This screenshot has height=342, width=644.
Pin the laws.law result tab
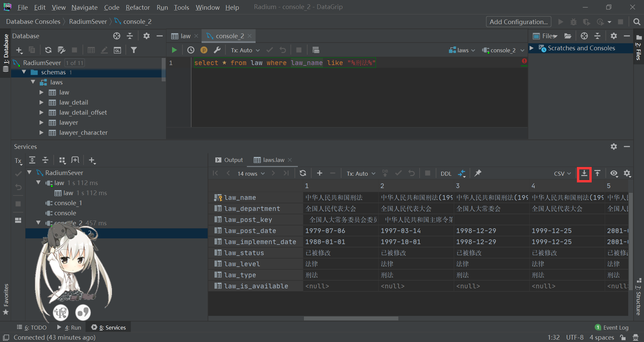(x=478, y=173)
